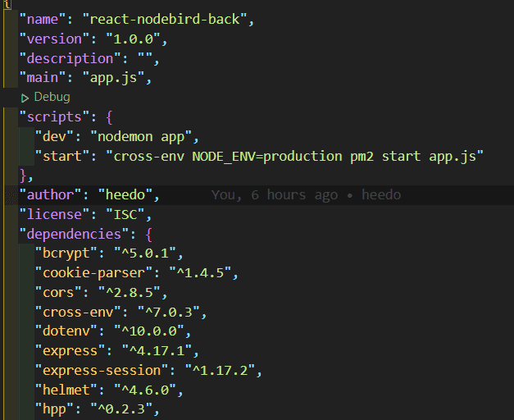Click the closing brace of the scripts block

(x=23, y=176)
